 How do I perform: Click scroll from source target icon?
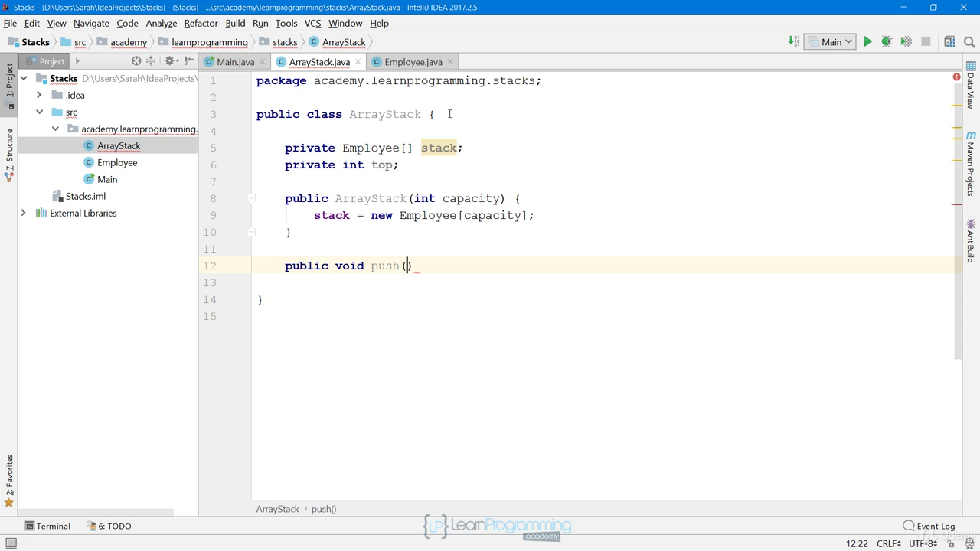[136, 61]
